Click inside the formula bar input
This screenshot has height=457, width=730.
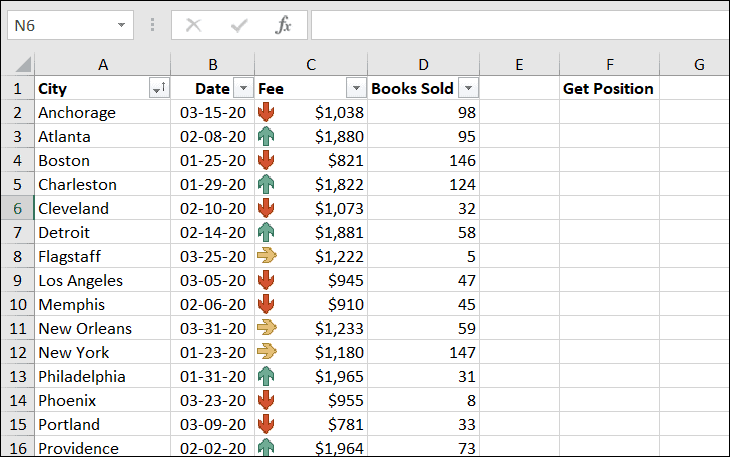(520, 25)
